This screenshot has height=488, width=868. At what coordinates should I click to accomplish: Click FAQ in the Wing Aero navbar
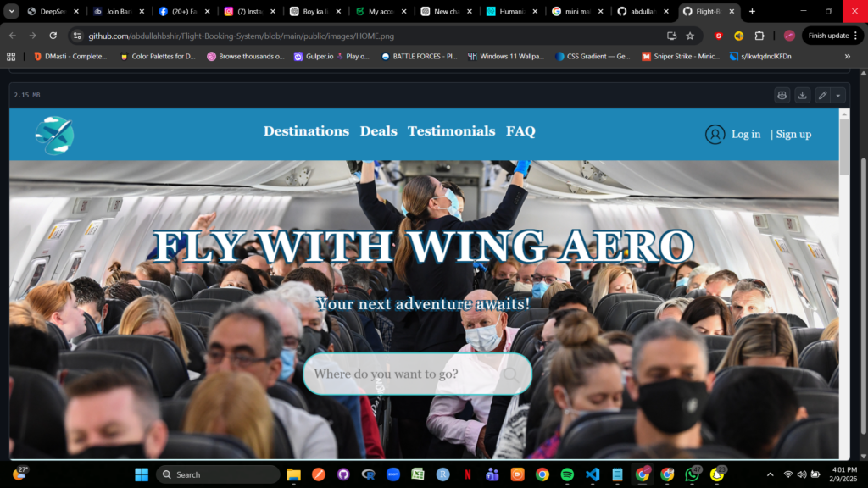(520, 131)
